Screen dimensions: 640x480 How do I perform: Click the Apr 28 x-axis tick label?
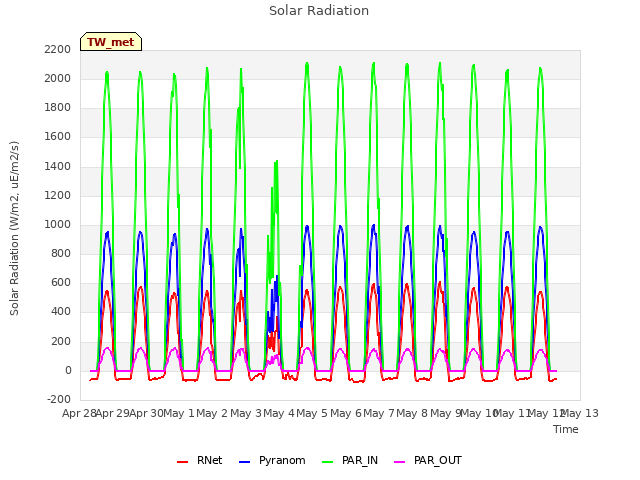79,413
